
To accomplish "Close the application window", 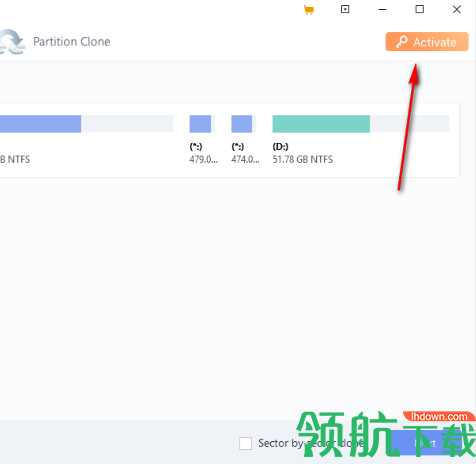I will tap(457, 9).
